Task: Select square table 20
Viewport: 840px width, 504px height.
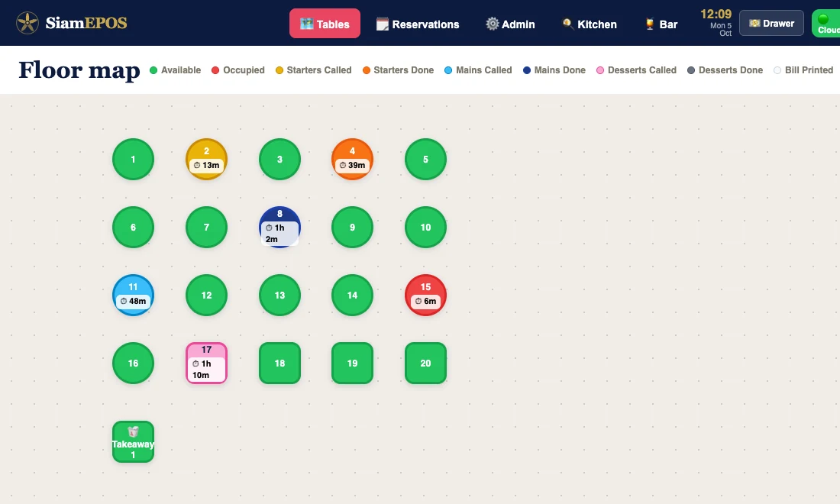Action: point(426,363)
